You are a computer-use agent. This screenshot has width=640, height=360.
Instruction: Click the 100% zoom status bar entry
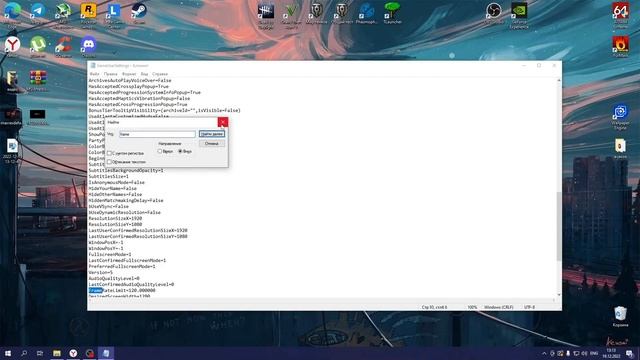pos(472,307)
